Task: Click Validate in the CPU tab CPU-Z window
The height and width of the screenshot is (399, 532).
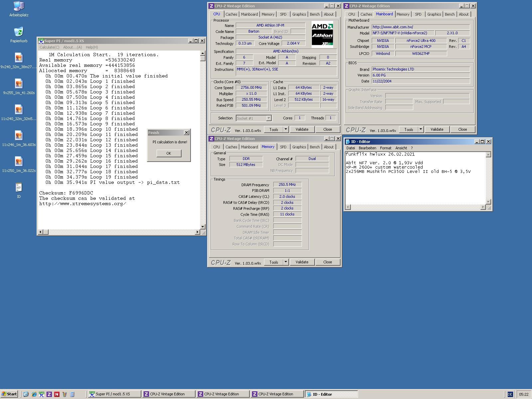Action: coord(302,129)
